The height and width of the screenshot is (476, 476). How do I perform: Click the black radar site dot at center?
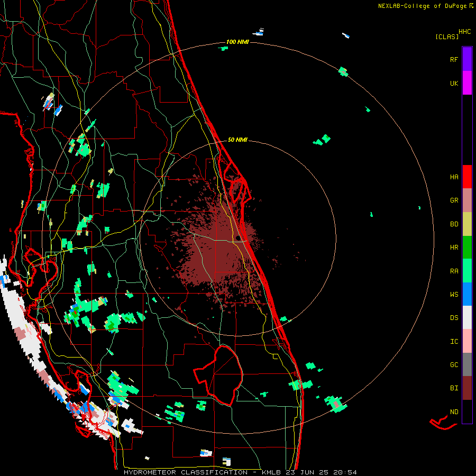click(x=238, y=238)
